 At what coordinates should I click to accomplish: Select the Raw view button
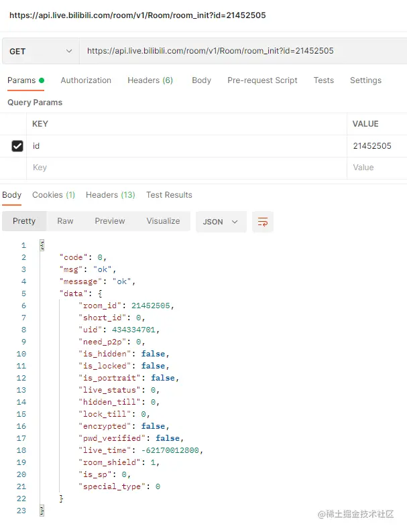[x=65, y=221]
